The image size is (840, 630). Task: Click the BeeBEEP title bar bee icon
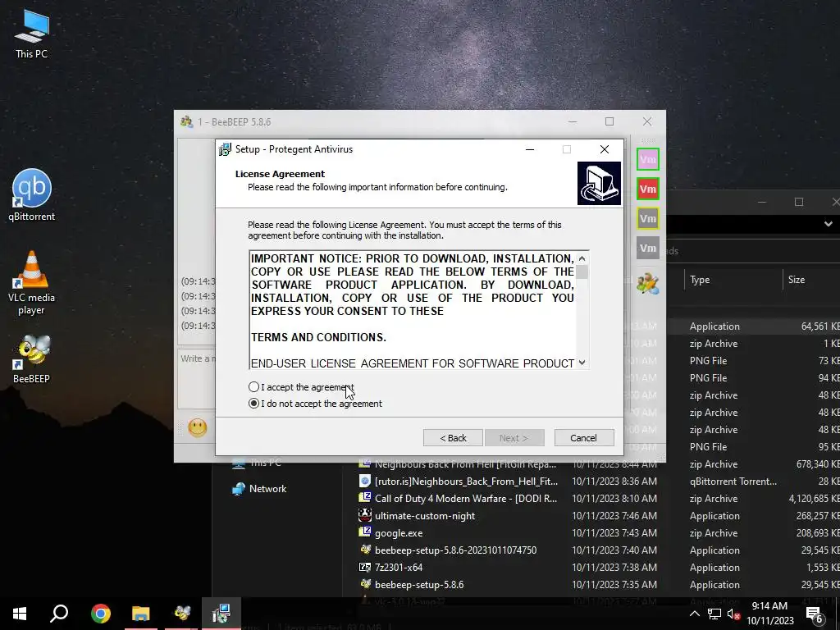click(x=186, y=121)
